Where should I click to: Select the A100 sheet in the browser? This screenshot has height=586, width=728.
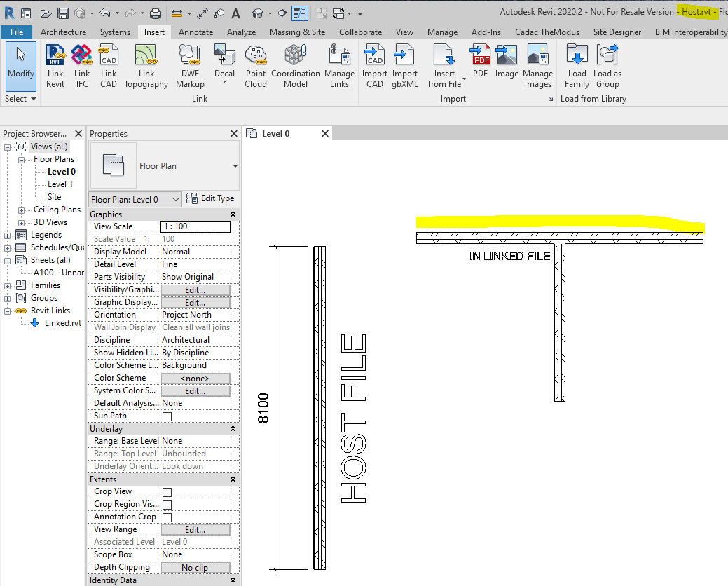pos(58,273)
